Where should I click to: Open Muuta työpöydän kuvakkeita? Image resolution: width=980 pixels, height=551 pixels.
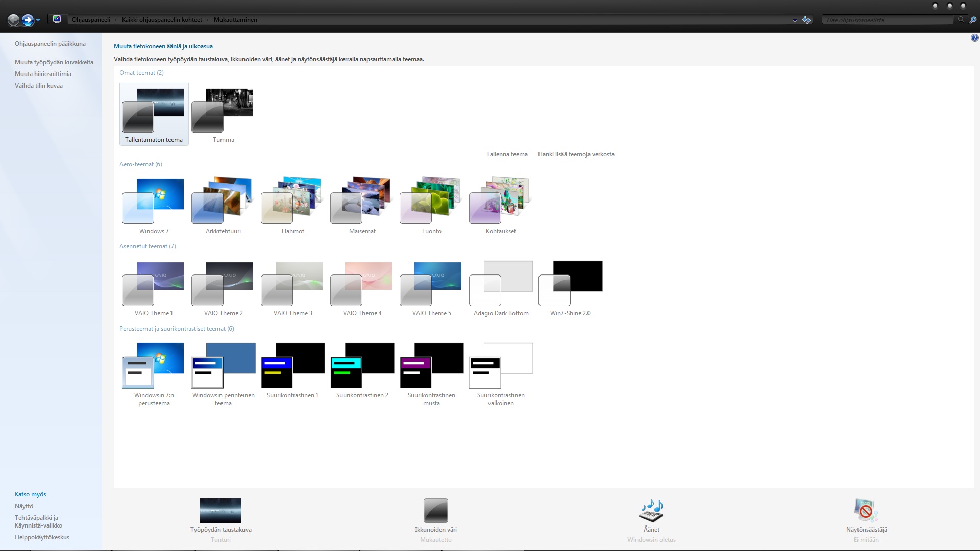[x=54, y=62]
